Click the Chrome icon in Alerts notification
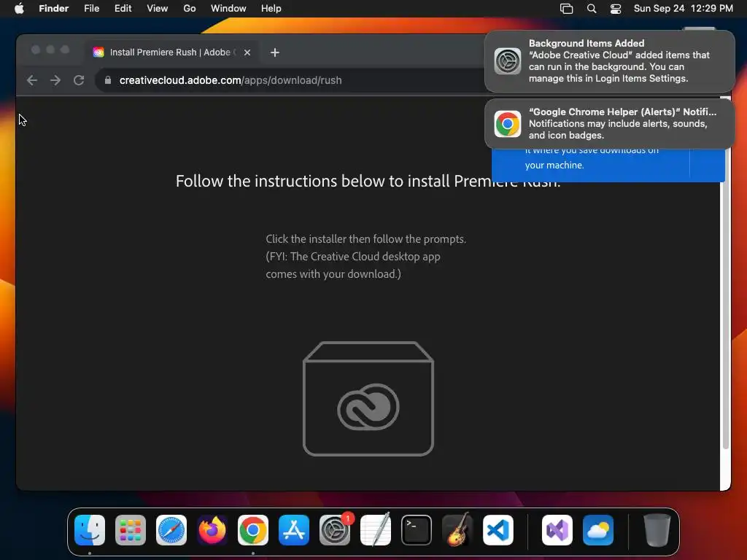This screenshot has height=560, width=747. click(508, 124)
